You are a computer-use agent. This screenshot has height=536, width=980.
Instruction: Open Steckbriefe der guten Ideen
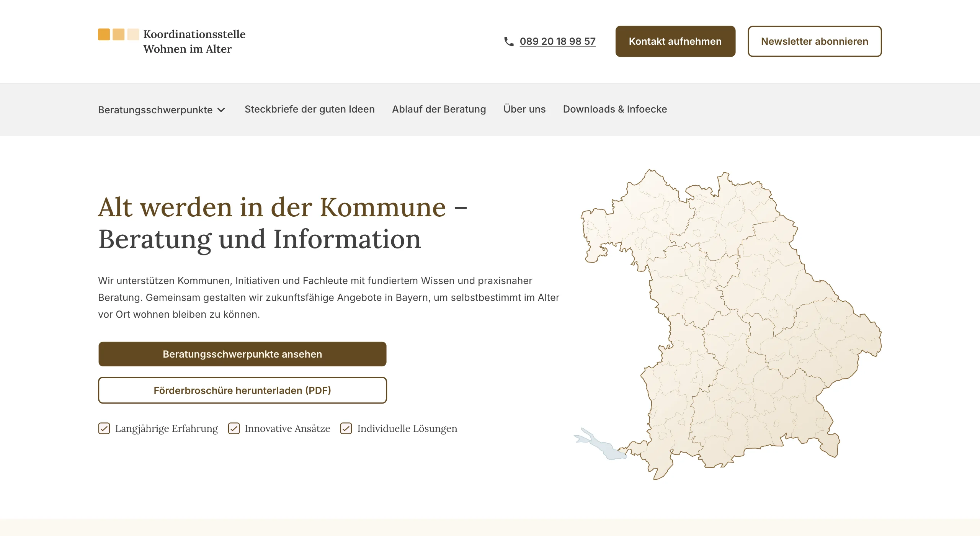pyautogui.click(x=310, y=109)
